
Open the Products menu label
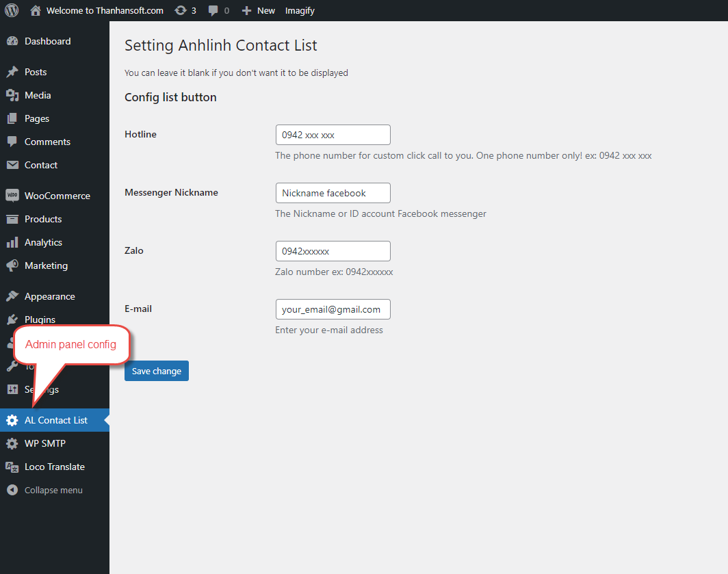43,219
